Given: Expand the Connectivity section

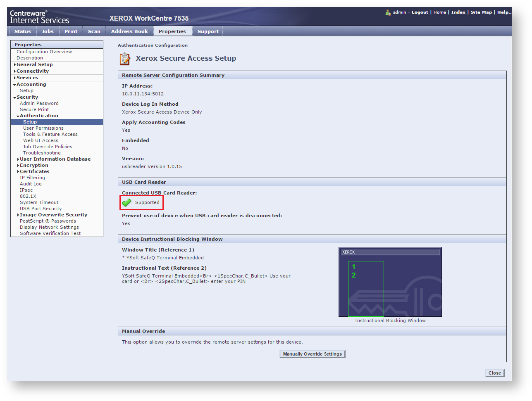Looking at the screenshot, I should coord(32,71).
